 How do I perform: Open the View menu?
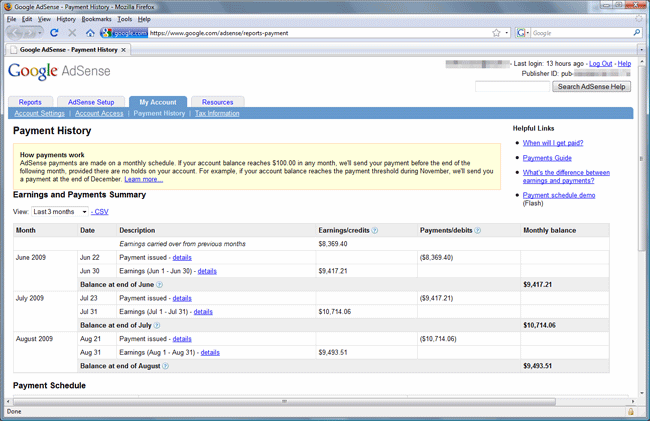click(44, 19)
